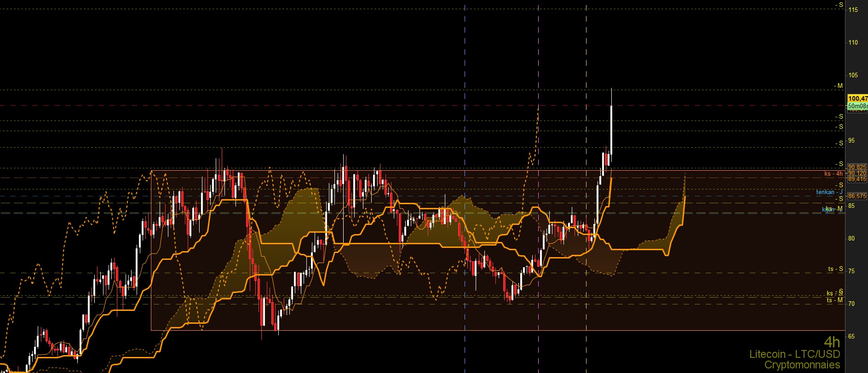
Task: Click the Cryptomonnaies category text
Action: pos(802,365)
